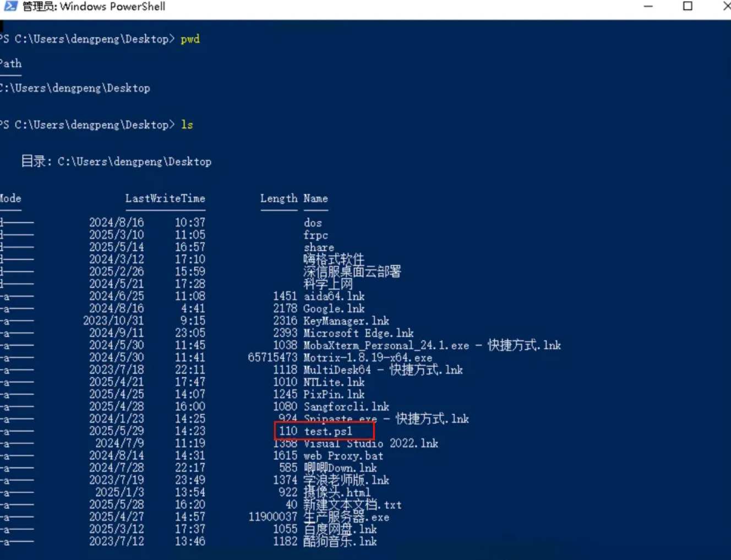
Task: Click the title text 管理员: Windows PowerShell
Action: click(94, 7)
